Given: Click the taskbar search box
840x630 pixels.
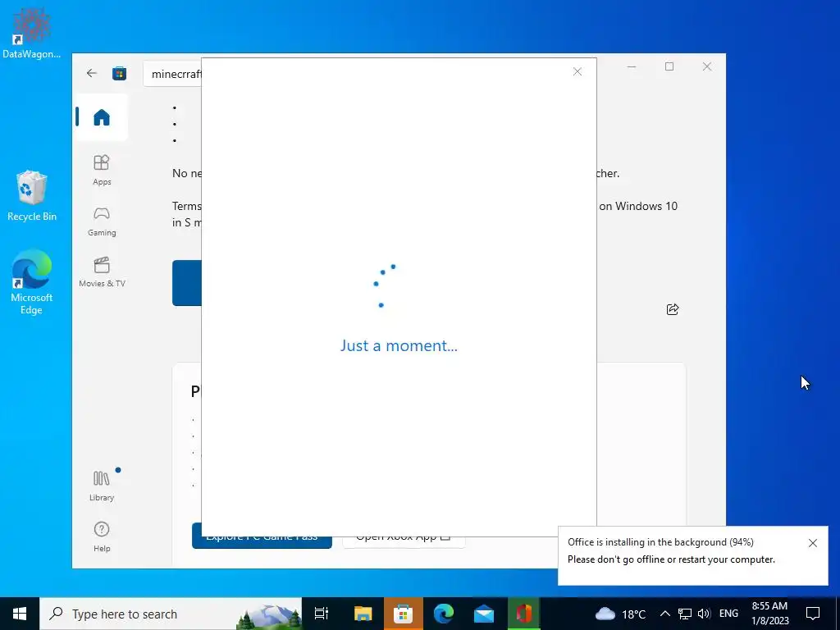Looking at the screenshot, I should pyautogui.click(x=171, y=614).
